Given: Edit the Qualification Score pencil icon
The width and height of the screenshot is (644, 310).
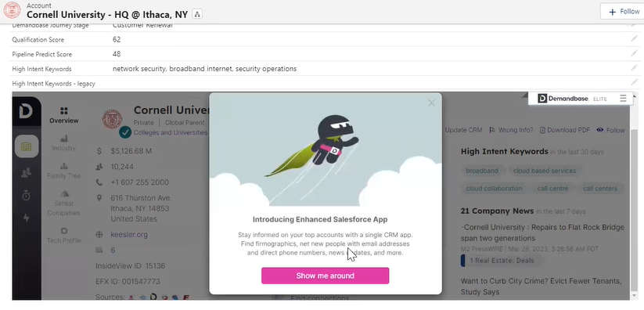Looking at the screenshot, I should [635, 39].
